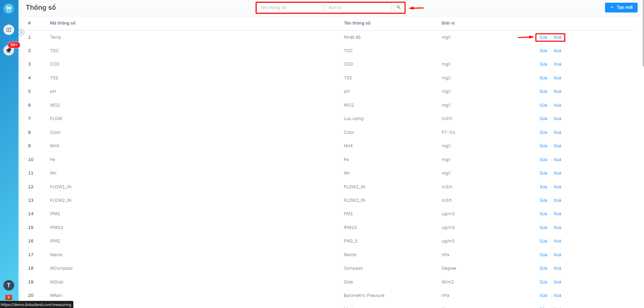644x308 pixels.
Task: Click Xoá for the Fe row
Action: (557, 160)
